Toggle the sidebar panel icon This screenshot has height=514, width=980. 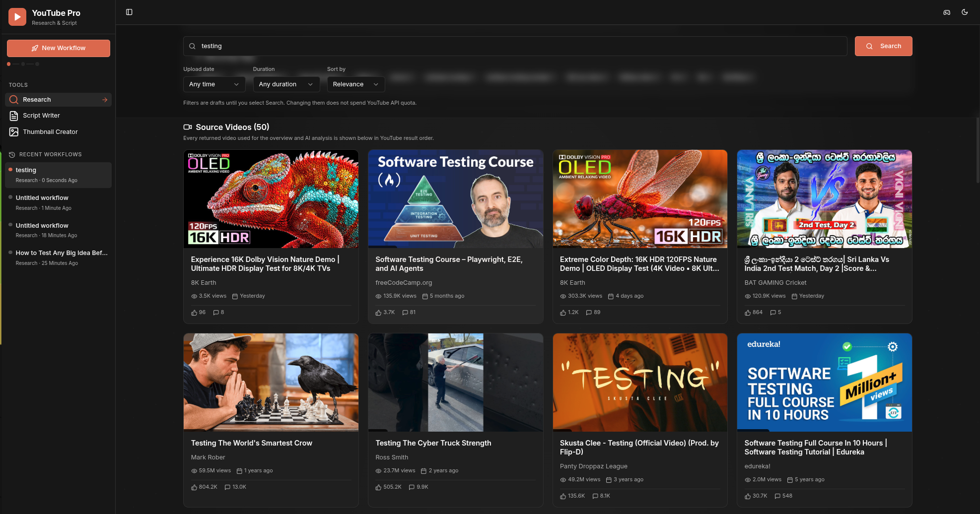click(129, 12)
